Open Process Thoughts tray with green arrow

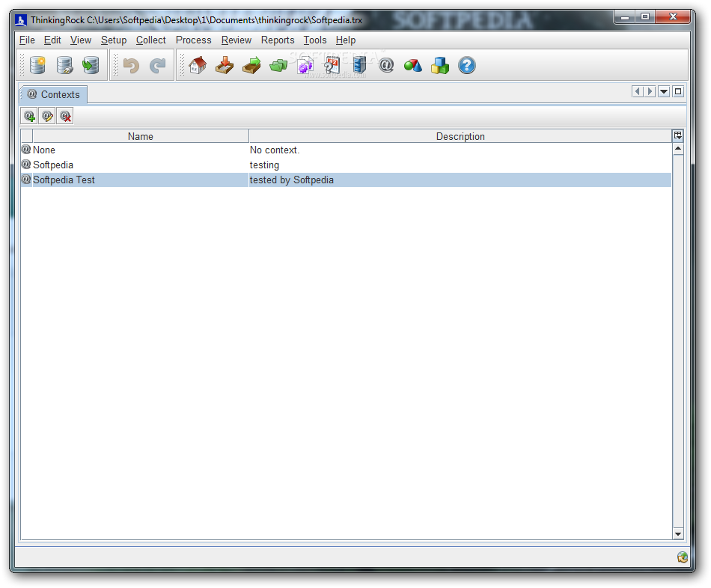coord(251,65)
